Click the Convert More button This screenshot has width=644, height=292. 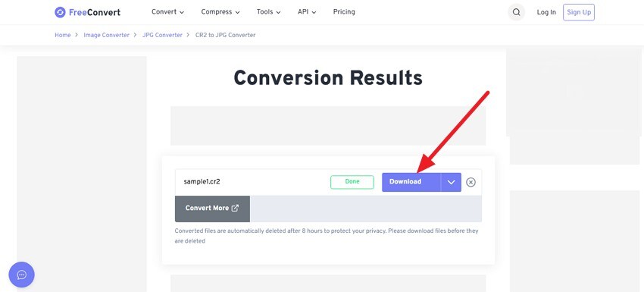coord(212,209)
